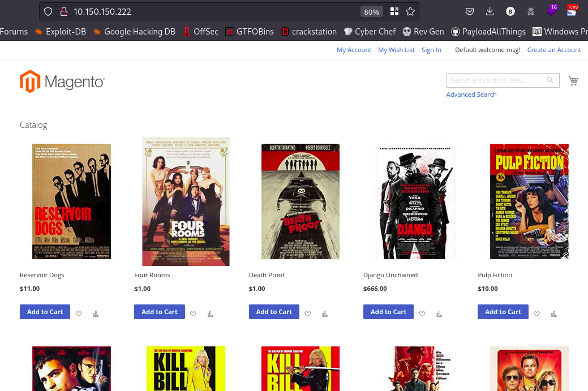The width and height of the screenshot is (588, 391).
Task: Open the Reservoir Dogs poster thumbnail
Action: [x=71, y=201]
